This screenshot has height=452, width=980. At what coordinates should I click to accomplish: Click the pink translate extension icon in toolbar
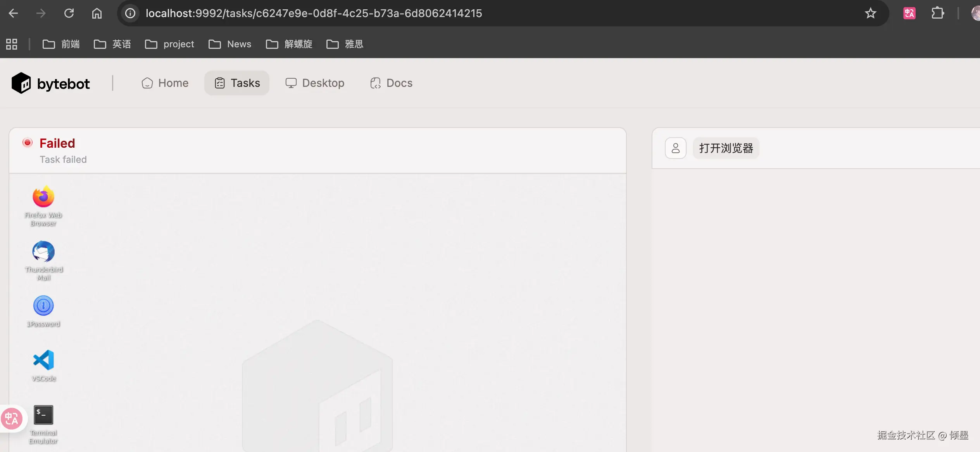click(909, 14)
